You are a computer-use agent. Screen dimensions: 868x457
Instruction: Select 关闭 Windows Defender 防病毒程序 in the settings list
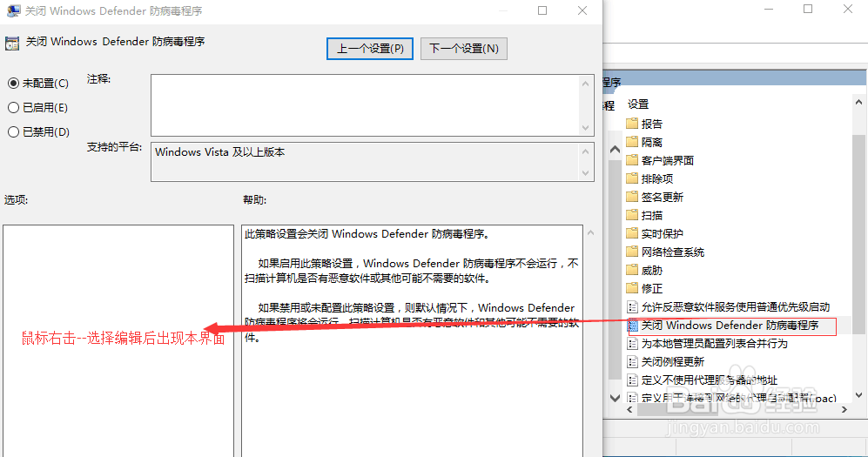click(x=730, y=326)
